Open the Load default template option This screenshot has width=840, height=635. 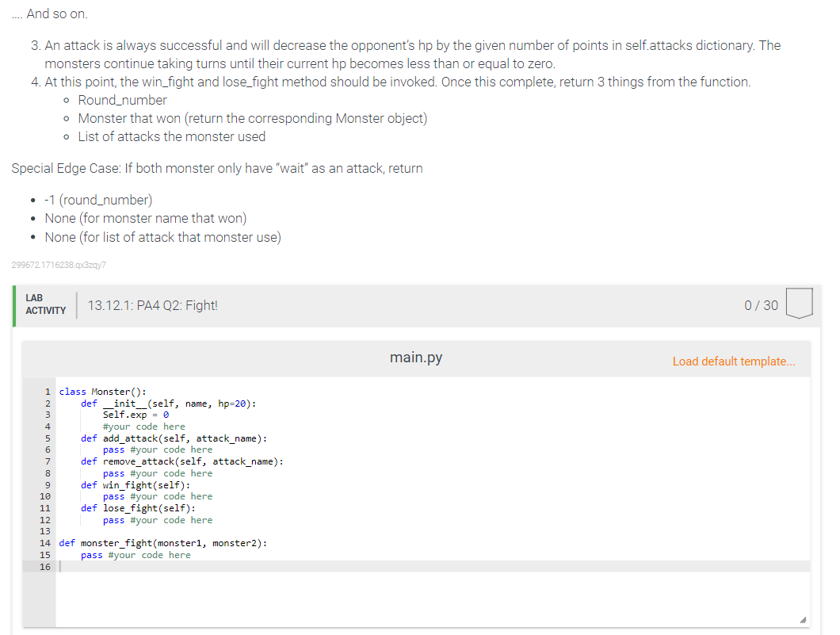[x=733, y=361]
